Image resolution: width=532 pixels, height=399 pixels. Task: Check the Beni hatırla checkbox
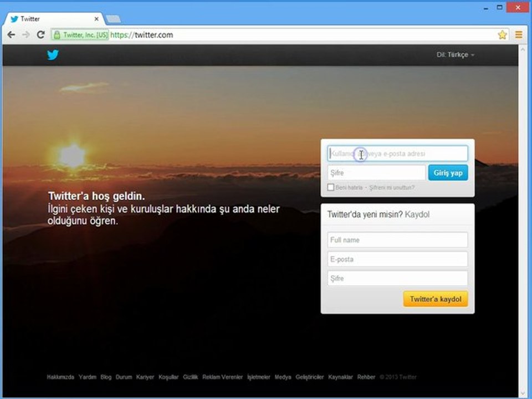pos(330,187)
